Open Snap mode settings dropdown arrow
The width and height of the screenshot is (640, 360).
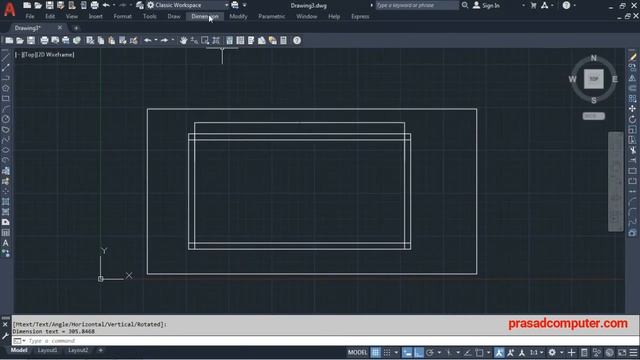[x=396, y=352]
